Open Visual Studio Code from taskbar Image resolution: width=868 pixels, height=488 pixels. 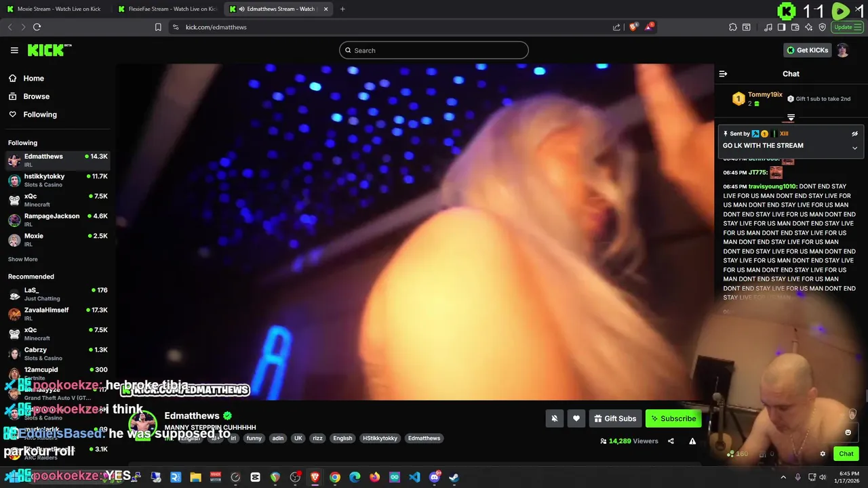pyautogui.click(x=414, y=477)
